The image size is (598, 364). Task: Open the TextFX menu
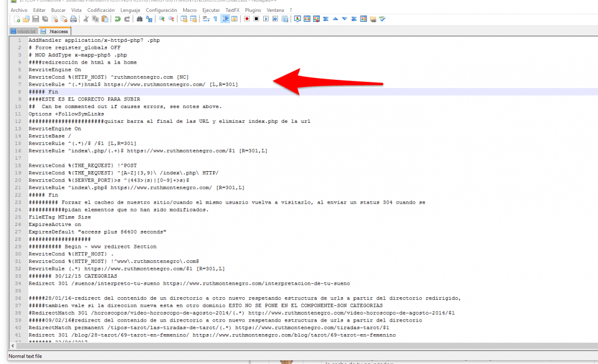pyautogui.click(x=232, y=10)
